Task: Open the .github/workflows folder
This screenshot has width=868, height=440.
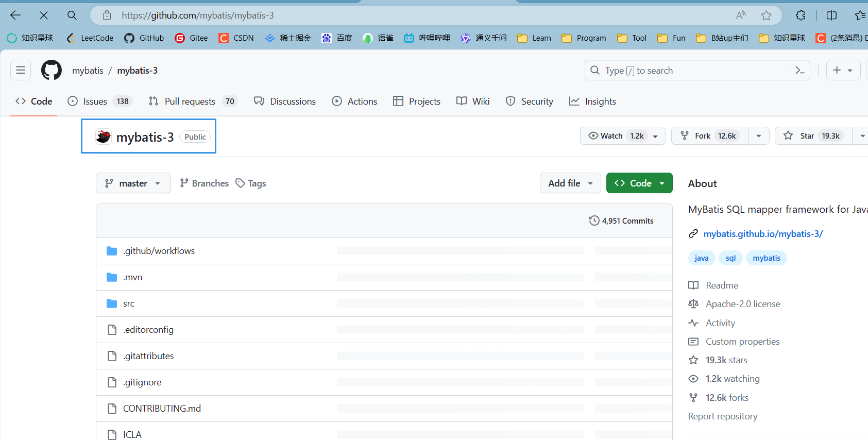Action: tap(159, 251)
